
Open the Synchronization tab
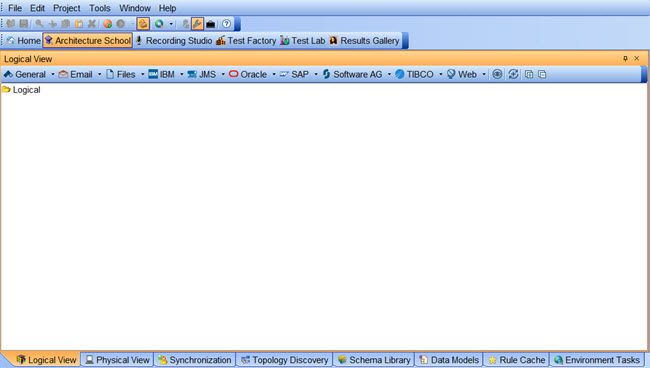click(195, 360)
